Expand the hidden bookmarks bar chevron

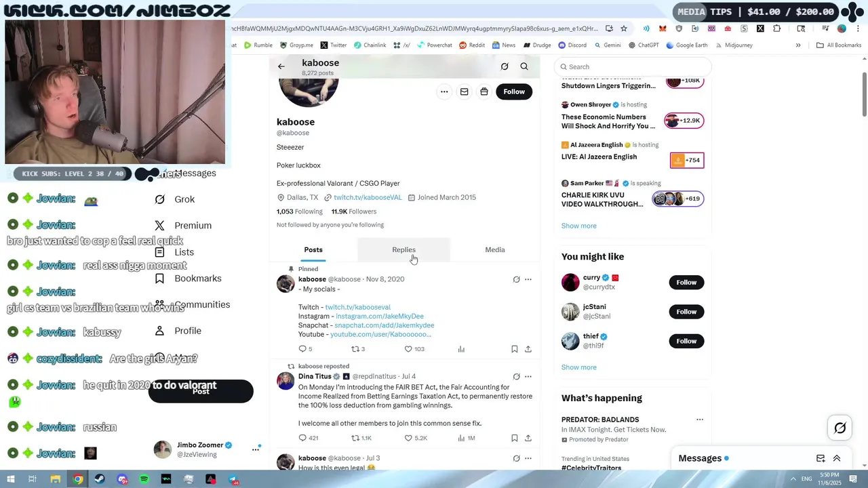tap(798, 45)
